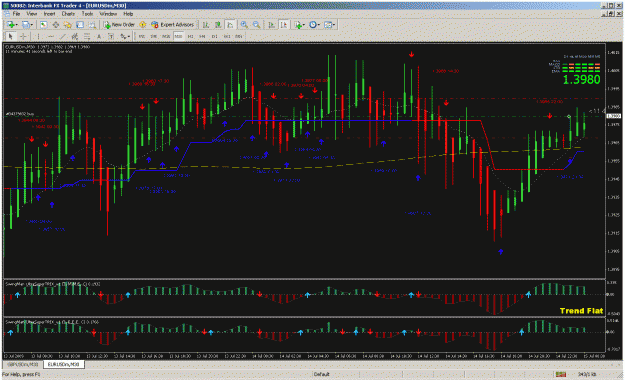Switch timeframe to M15
This screenshot has width=625, height=380.
[x=166, y=36]
